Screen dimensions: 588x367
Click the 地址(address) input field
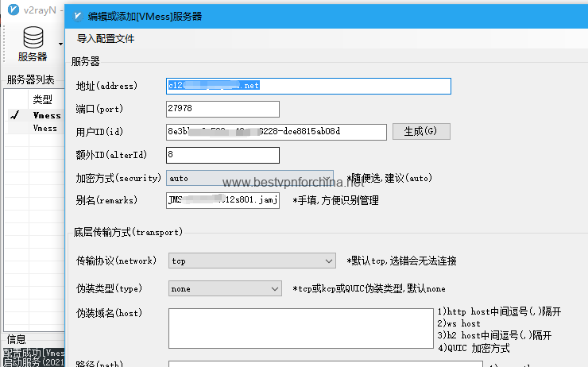coord(308,86)
